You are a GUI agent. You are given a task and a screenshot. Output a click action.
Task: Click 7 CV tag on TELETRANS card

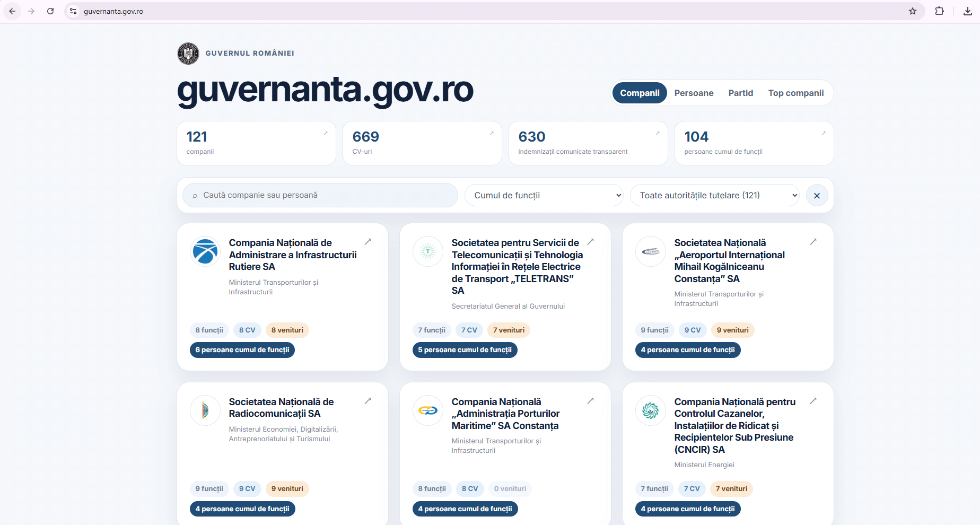click(x=469, y=330)
